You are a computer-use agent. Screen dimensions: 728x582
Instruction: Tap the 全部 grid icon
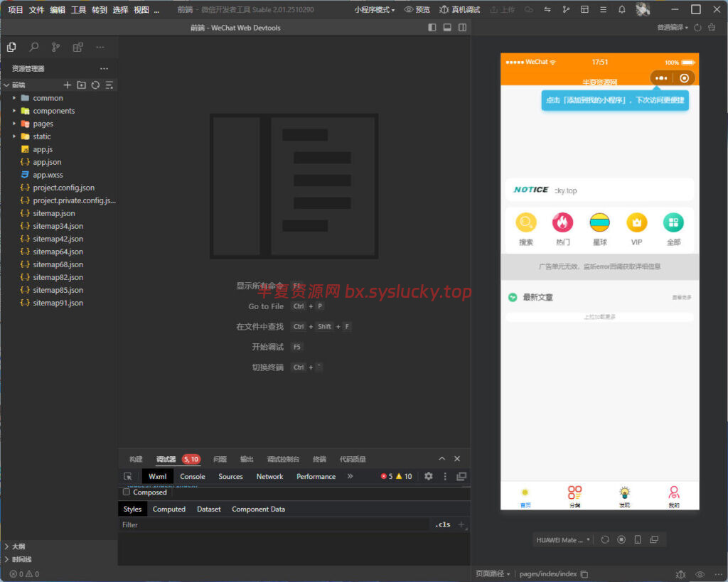673,222
